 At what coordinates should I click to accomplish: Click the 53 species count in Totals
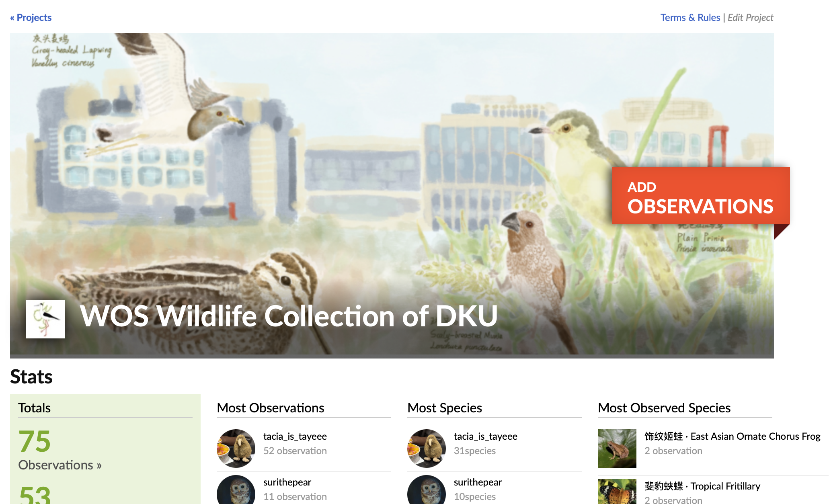tap(35, 494)
